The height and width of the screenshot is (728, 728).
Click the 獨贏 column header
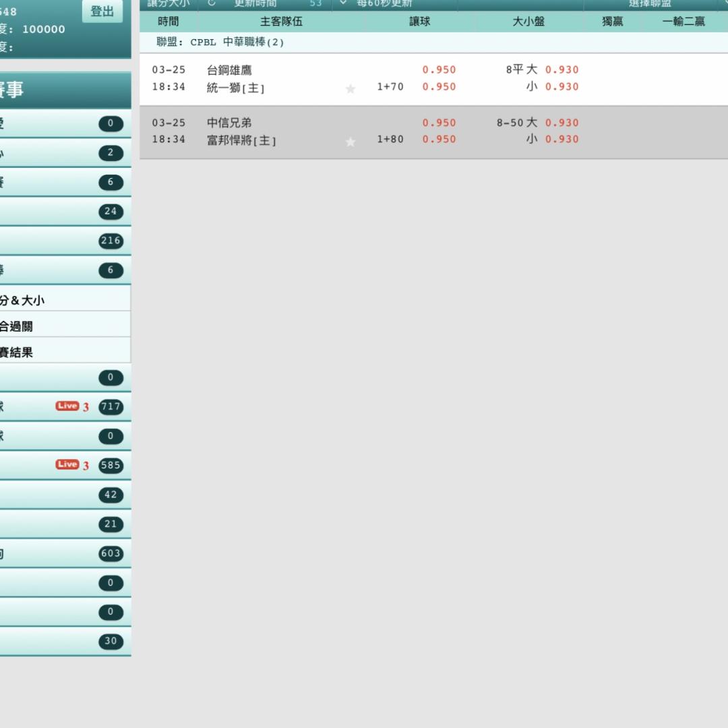[x=612, y=22]
